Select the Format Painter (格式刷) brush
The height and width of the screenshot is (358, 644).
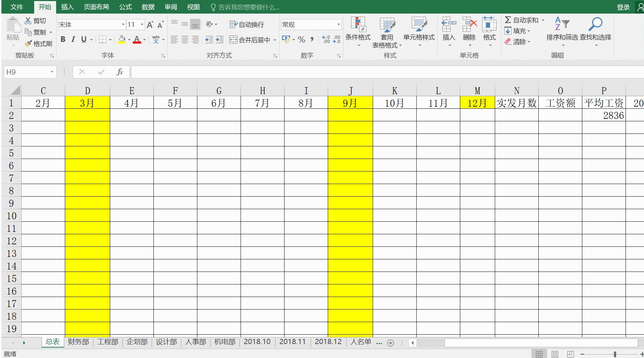coord(28,44)
